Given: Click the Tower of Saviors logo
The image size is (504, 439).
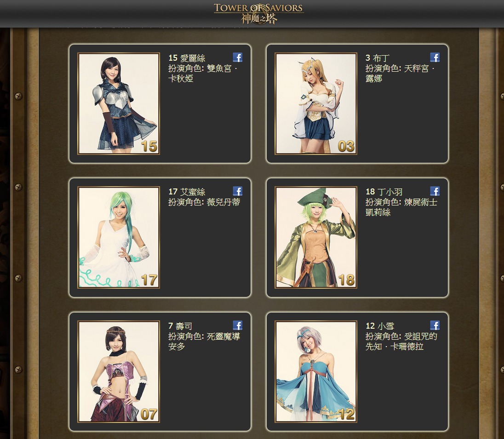Looking at the screenshot, I should click(258, 13).
